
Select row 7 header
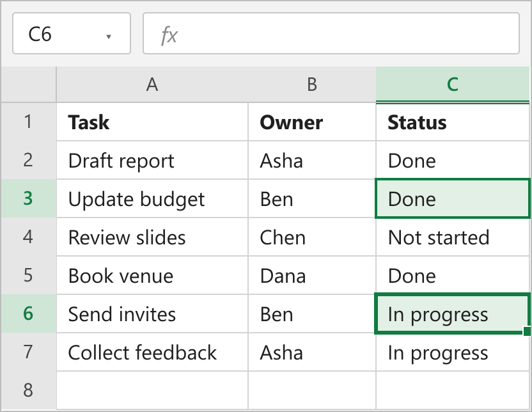(x=29, y=352)
